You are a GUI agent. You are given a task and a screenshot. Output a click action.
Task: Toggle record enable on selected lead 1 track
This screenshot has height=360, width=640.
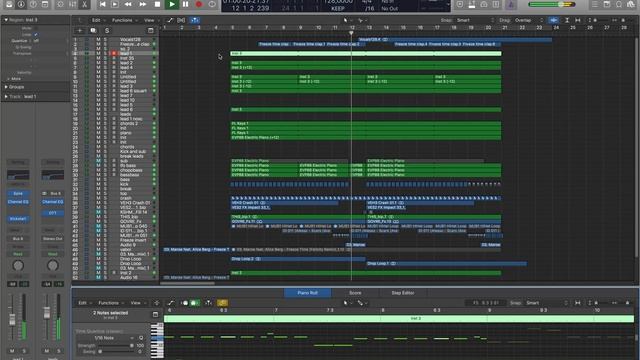[x=114, y=53]
